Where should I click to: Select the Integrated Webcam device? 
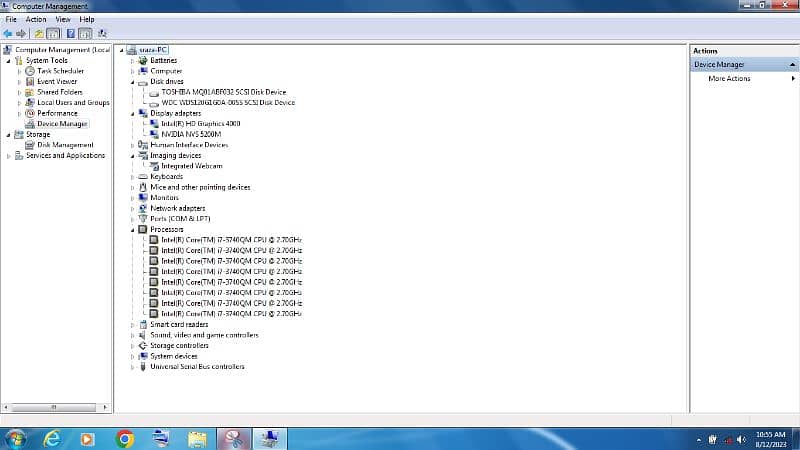click(191, 166)
